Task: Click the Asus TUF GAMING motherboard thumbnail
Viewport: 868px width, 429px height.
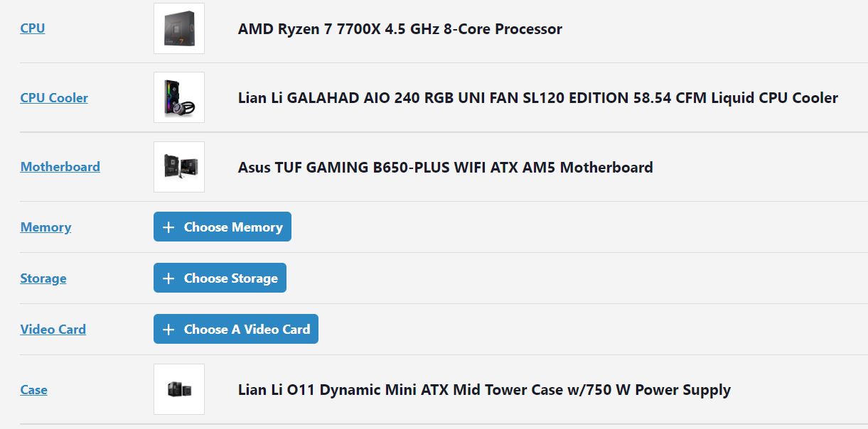Action: click(179, 167)
